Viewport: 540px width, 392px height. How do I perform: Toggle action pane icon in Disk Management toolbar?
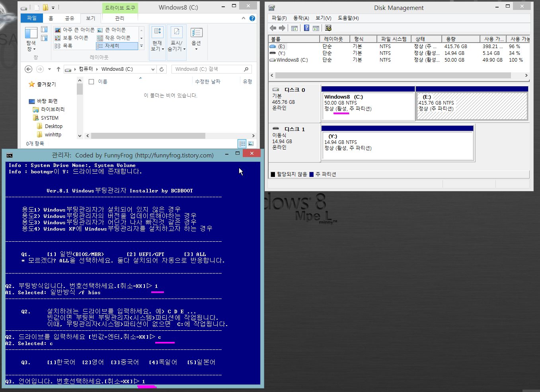click(316, 28)
